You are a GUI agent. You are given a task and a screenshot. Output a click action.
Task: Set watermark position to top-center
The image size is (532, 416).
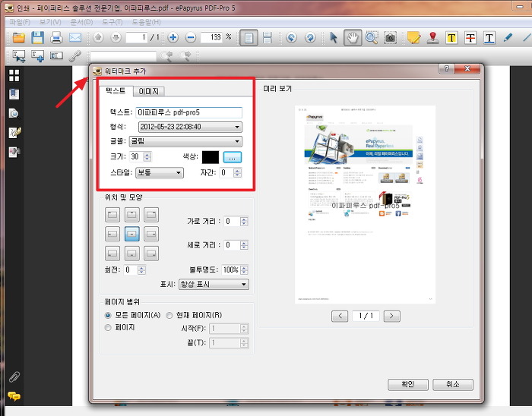132,215
